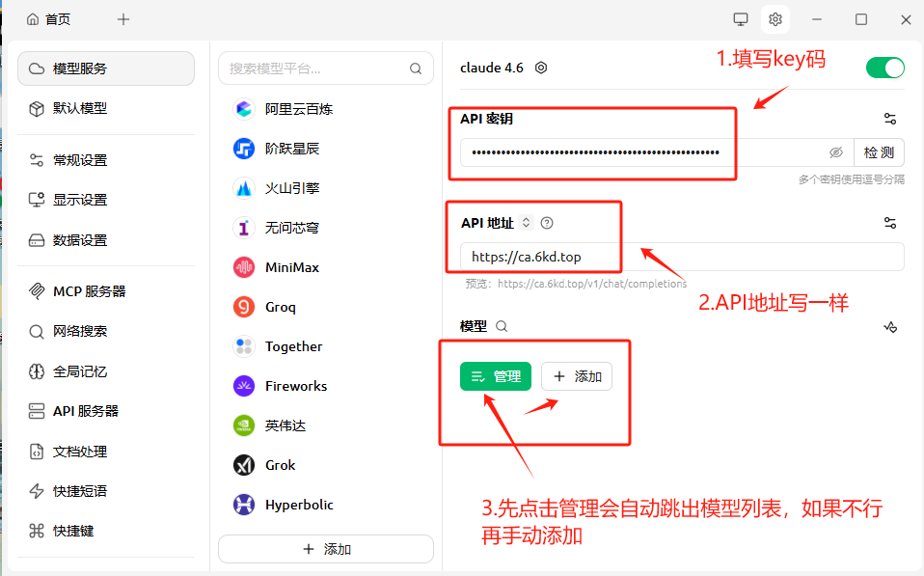Open the 默认模型 settings section
Viewport: 924px width, 576px height.
(106, 108)
